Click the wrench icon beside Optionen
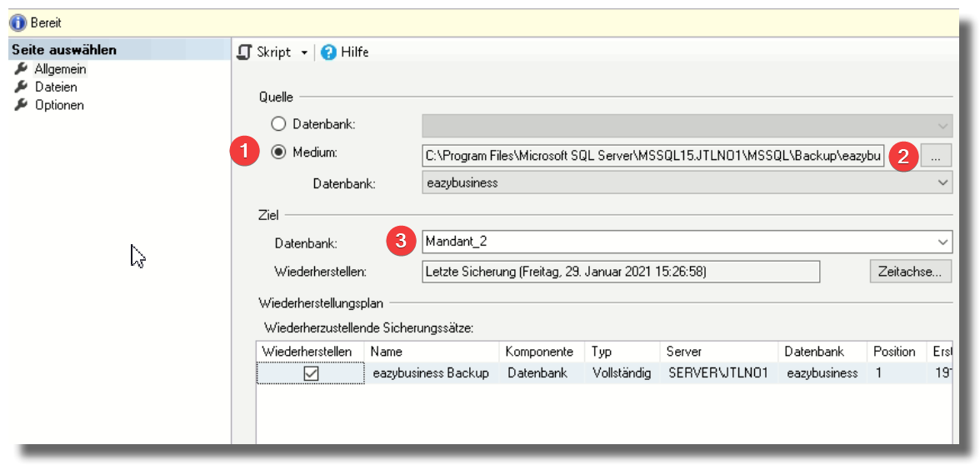This screenshot has width=980, height=465. click(x=22, y=105)
